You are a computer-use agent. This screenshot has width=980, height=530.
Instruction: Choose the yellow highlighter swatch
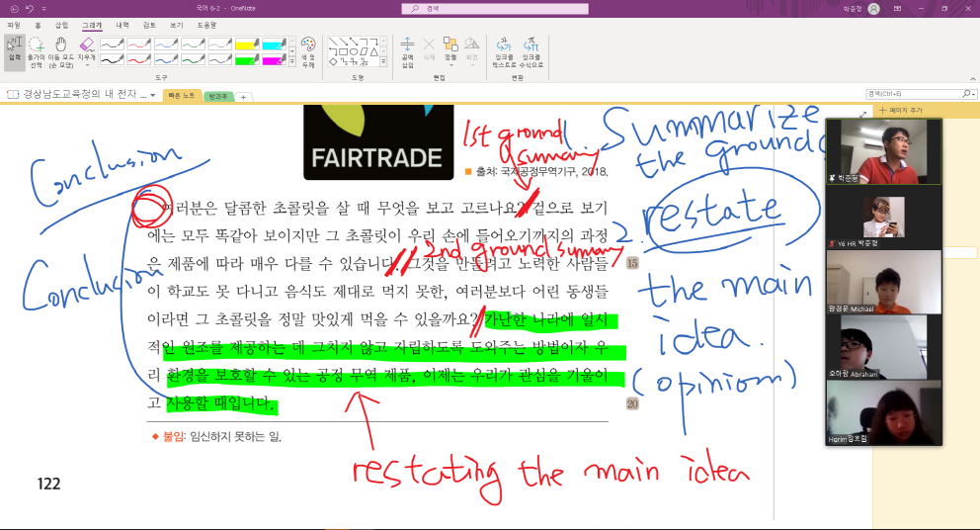(x=247, y=44)
